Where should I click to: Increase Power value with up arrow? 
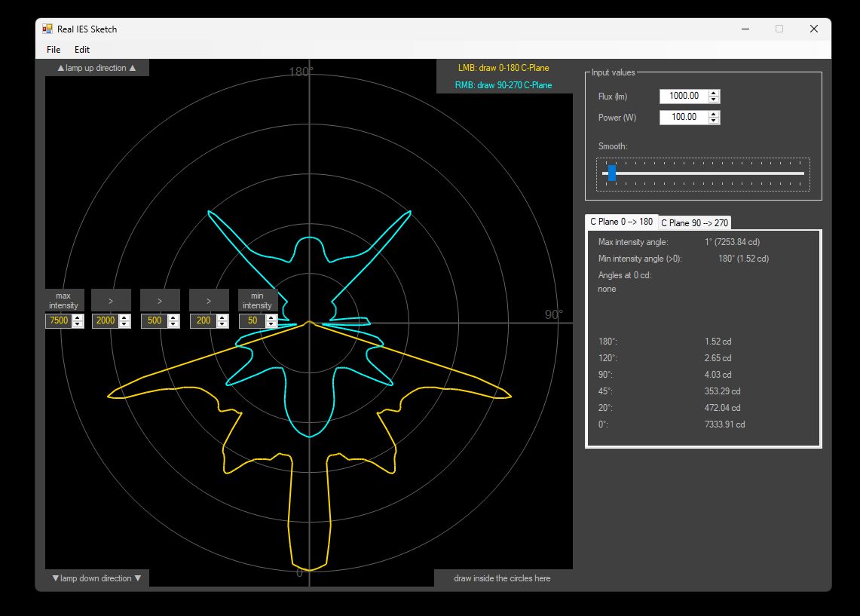(714, 114)
